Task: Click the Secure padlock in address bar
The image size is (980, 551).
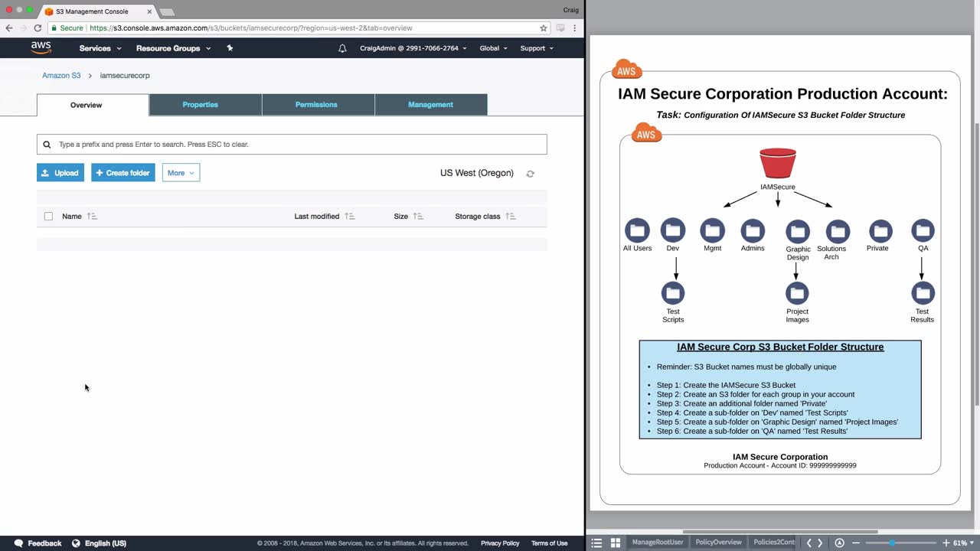Action: 54,28
